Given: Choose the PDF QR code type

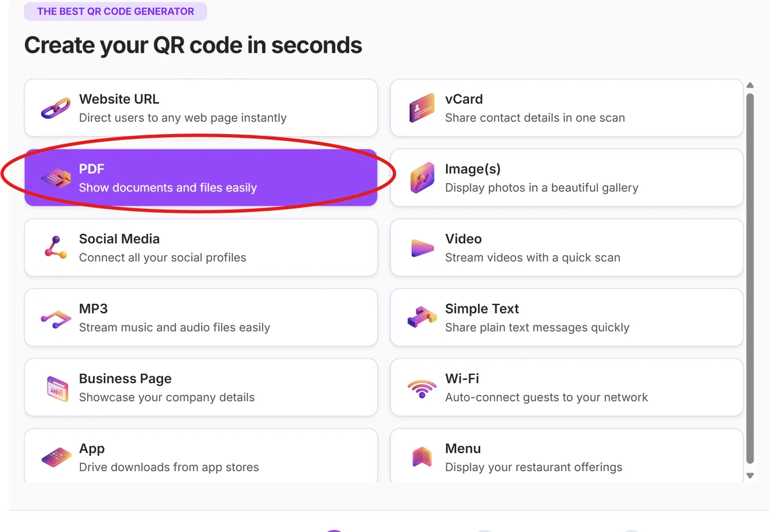Looking at the screenshot, I should [201, 178].
